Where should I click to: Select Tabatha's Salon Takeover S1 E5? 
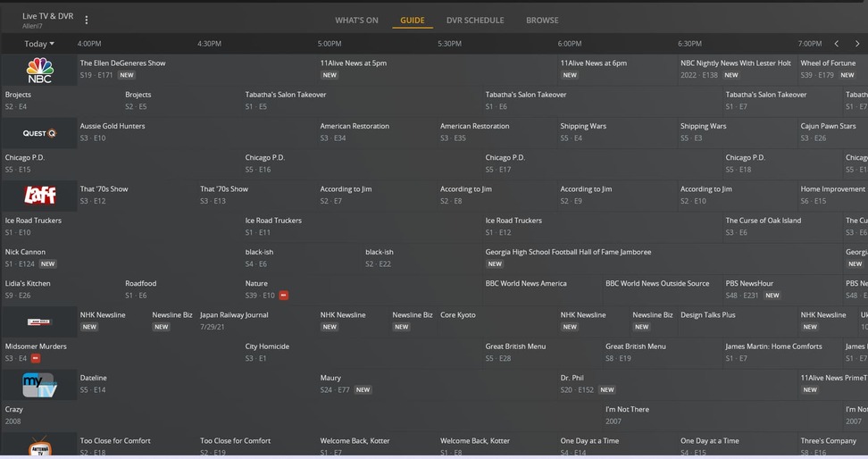point(363,101)
